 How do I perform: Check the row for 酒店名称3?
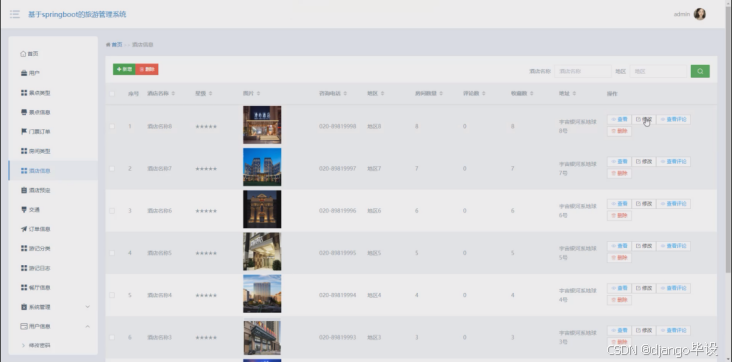pos(112,337)
